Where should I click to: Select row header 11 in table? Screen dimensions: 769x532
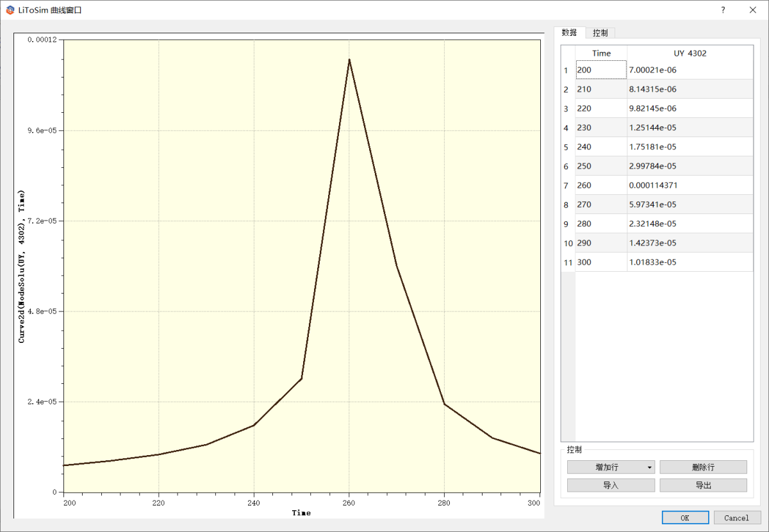pyautogui.click(x=568, y=262)
